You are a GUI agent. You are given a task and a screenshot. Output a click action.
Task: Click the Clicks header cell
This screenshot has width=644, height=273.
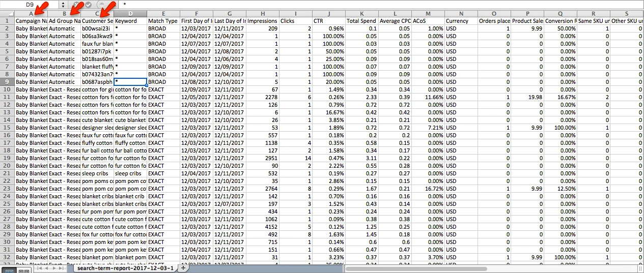pos(296,21)
